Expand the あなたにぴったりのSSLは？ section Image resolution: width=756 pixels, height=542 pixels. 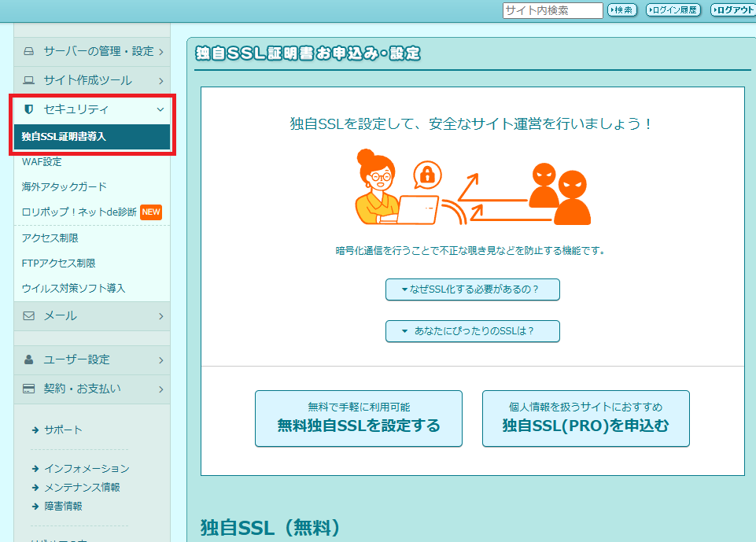coord(472,331)
